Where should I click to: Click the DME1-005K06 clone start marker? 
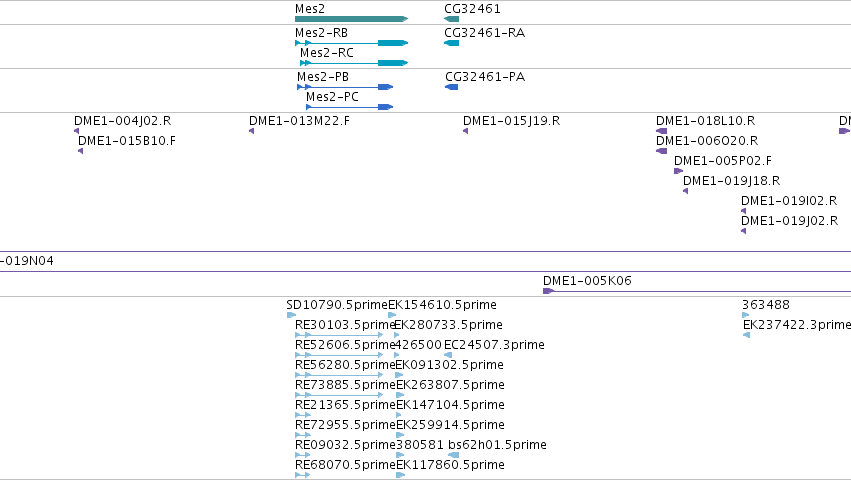coord(548,291)
